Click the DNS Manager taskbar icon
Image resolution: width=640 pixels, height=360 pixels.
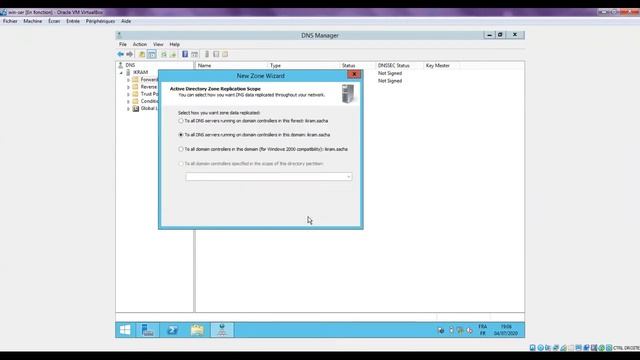click(x=222, y=330)
